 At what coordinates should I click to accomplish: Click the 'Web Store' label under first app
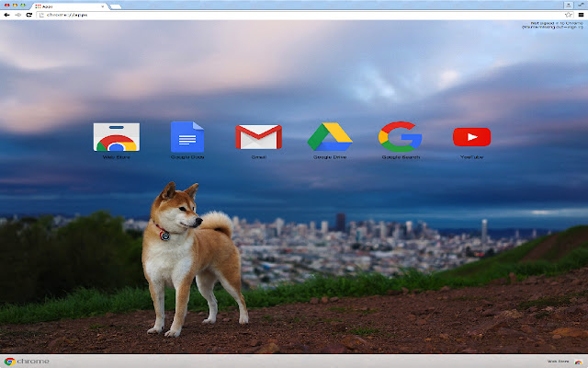(x=117, y=157)
